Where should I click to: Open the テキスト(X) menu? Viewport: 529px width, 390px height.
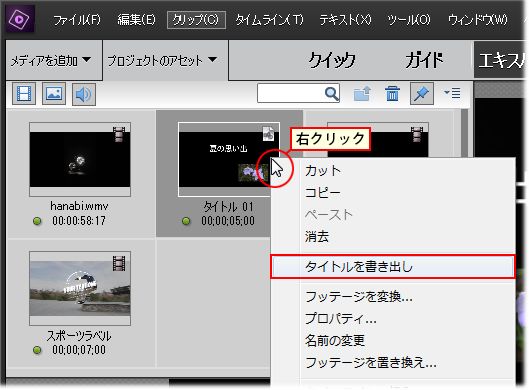(345, 20)
